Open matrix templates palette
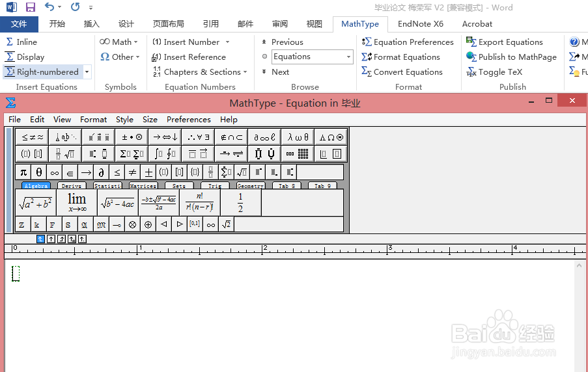The image size is (588, 372). click(x=298, y=153)
